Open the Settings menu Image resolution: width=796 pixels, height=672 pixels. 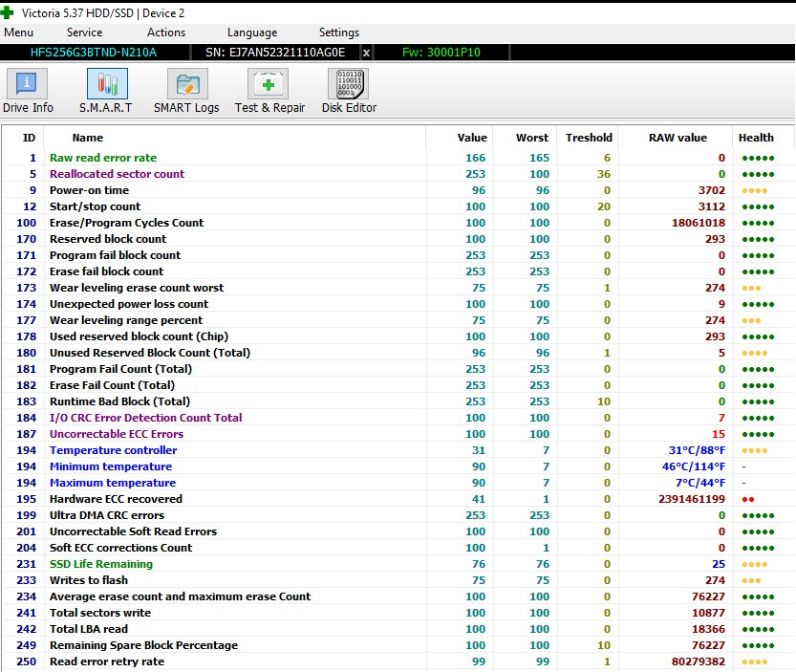[x=339, y=33]
